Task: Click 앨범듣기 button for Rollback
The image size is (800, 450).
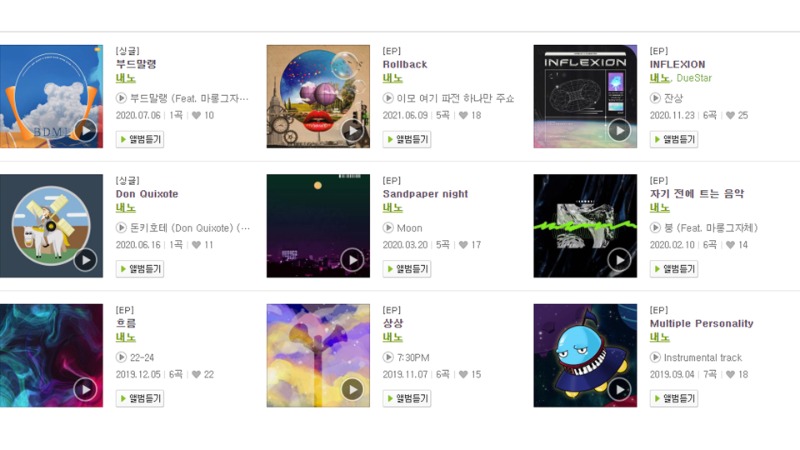Action: (x=407, y=139)
